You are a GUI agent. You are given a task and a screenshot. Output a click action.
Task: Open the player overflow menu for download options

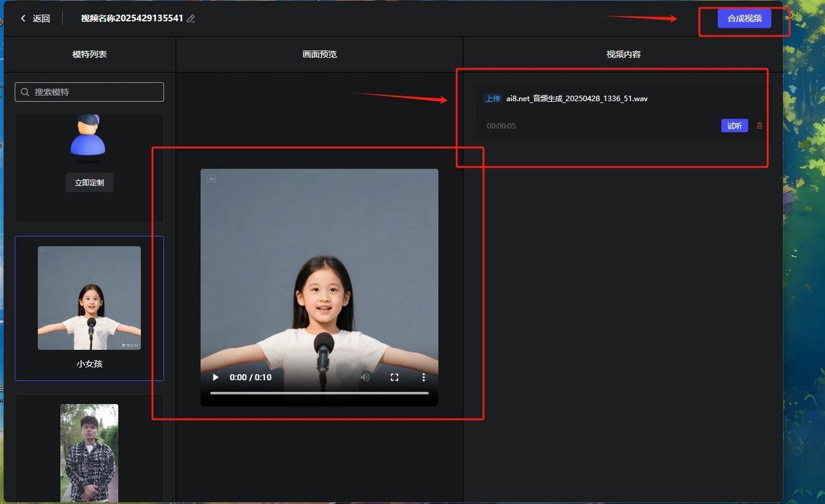pos(423,377)
